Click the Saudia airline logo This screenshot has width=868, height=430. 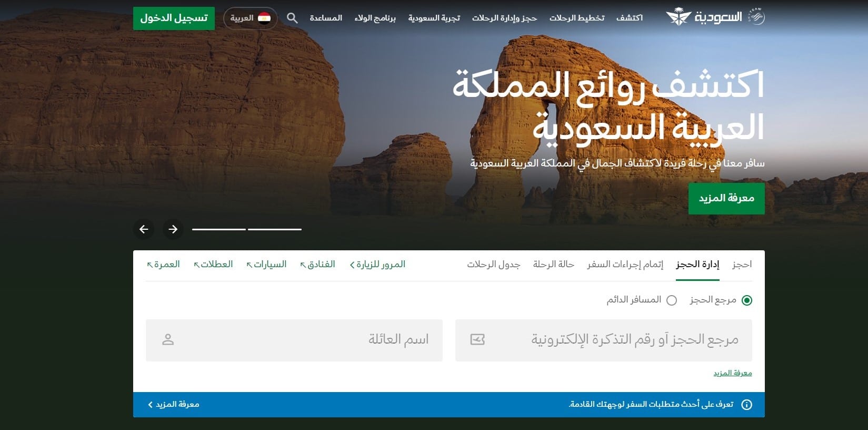[x=704, y=17]
